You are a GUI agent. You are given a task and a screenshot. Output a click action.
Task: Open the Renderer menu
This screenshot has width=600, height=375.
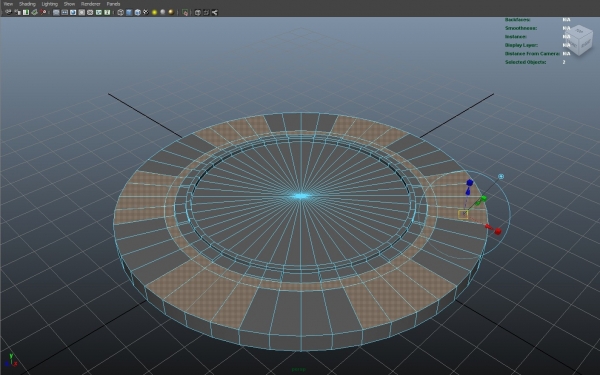(x=91, y=4)
